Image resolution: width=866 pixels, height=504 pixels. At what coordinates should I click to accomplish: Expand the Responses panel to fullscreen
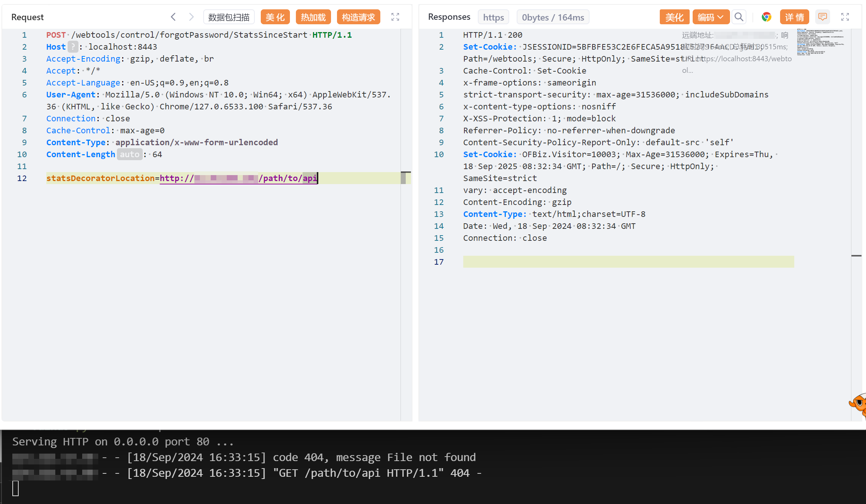pos(845,17)
